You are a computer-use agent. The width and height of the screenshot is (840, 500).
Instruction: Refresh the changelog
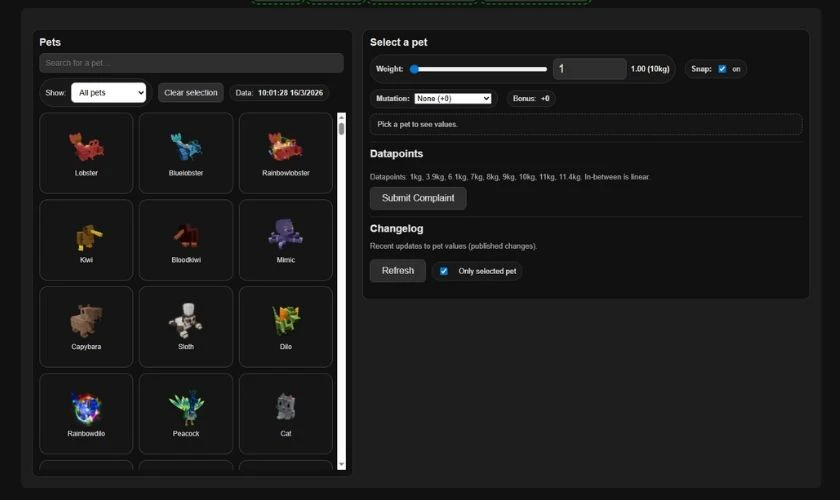pos(397,271)
